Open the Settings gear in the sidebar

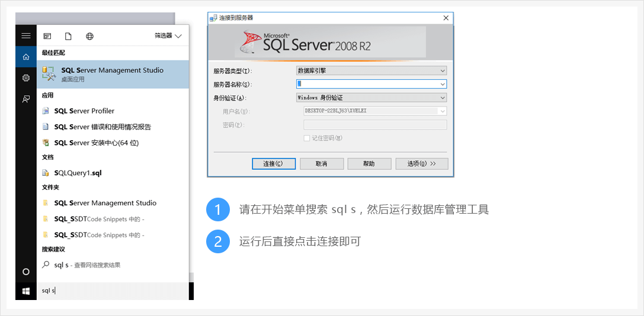pyautogui.click(x=26, y=78)
